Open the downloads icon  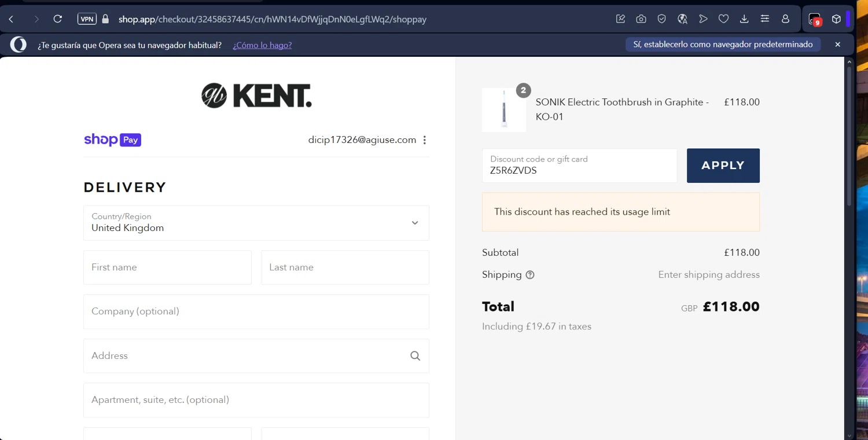pyautogui.click(x=744, y=19)
